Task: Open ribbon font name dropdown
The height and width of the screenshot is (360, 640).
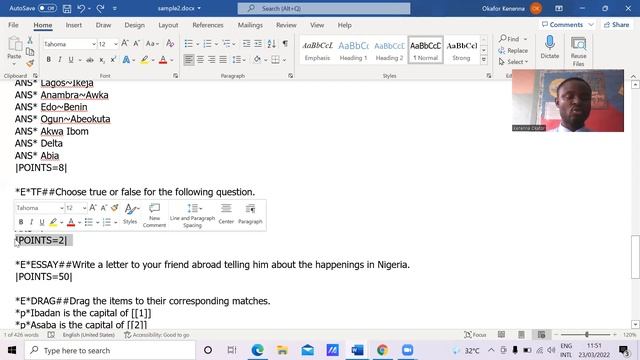Action: pos(93,44)
